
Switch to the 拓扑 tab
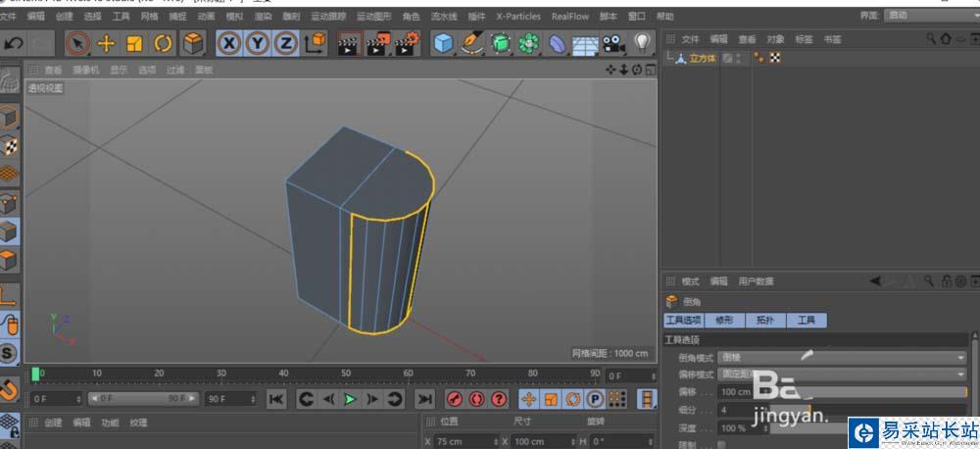[763, 321]
